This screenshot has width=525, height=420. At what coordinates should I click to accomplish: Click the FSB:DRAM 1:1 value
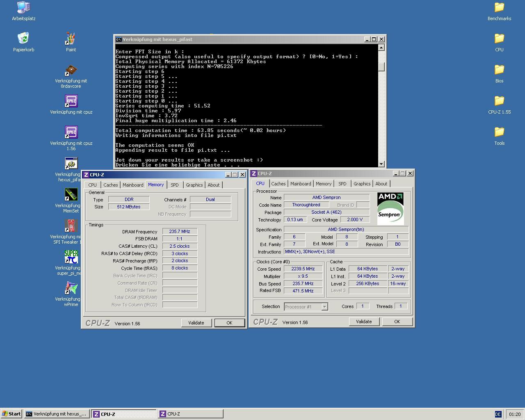[x=180, y=239]
